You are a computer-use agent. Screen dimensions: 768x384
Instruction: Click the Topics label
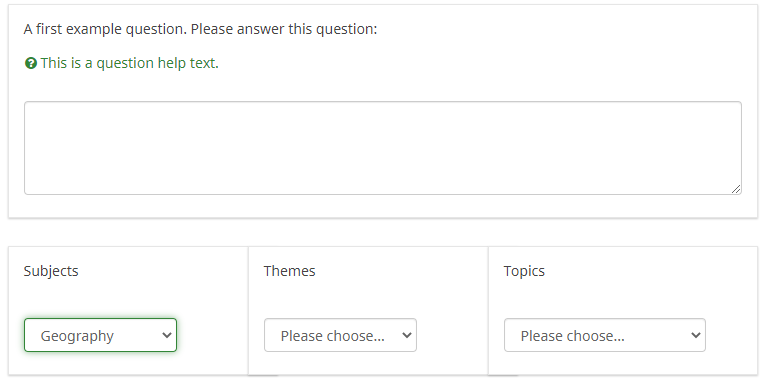pos(524,271)
